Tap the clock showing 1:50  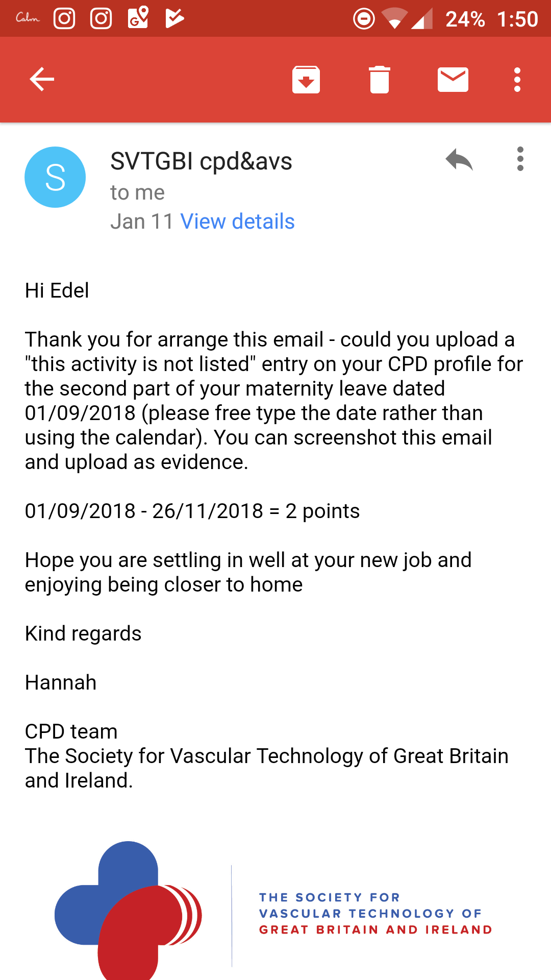point(517,19)
